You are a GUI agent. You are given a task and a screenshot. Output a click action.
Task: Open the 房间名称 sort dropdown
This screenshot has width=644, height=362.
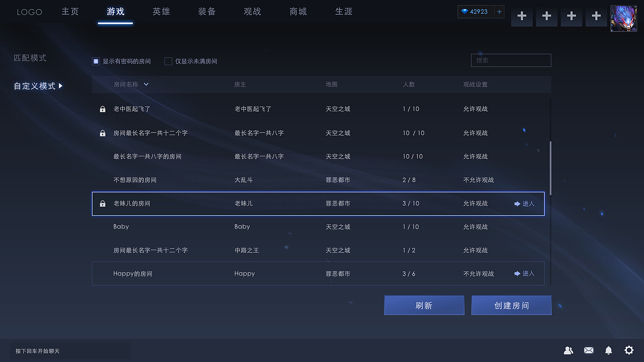[x=145, y=84]
